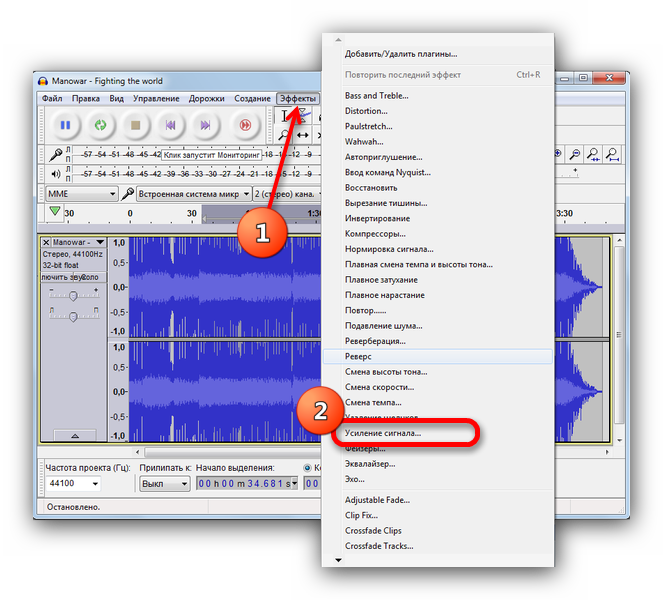Choose Подавление шума... effect
Screen dimensions: 663x600
(438, 326)
